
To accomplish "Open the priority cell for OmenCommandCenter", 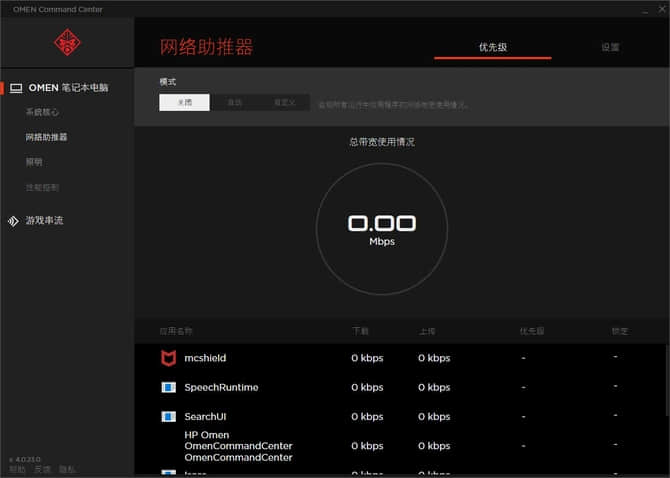I will coord(523,446).
